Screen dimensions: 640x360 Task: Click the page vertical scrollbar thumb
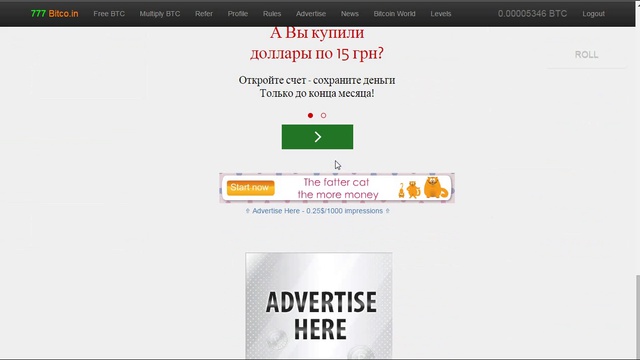pyautogui.click(x=638, y=317)
